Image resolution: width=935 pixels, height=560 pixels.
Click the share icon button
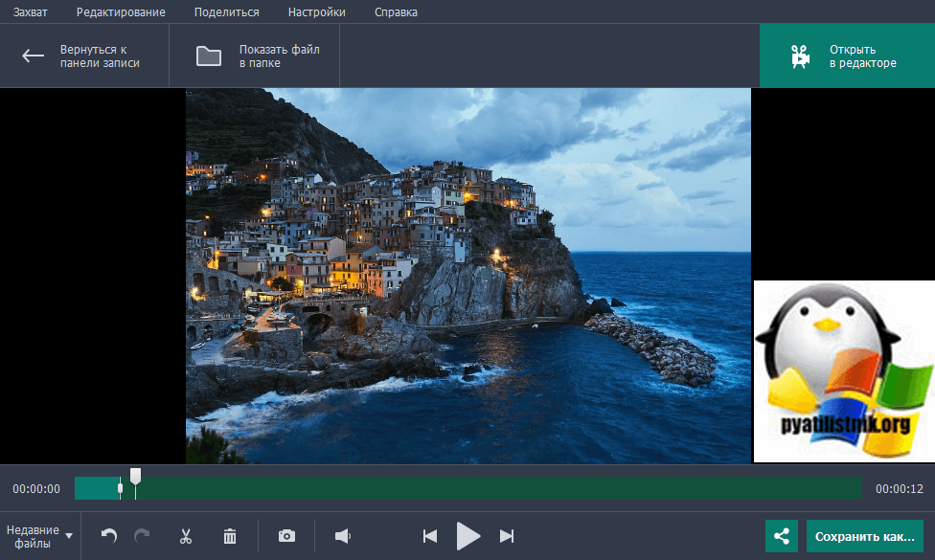(x=782, y=537)
